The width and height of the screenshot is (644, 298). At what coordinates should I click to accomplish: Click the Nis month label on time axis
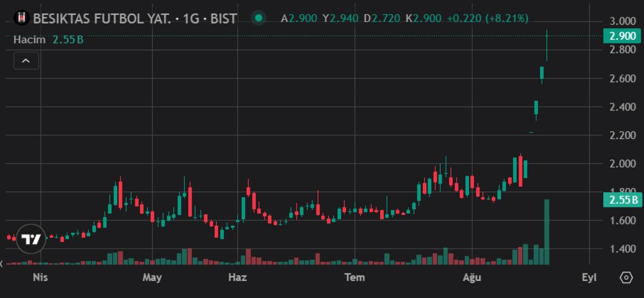[40, 277]
